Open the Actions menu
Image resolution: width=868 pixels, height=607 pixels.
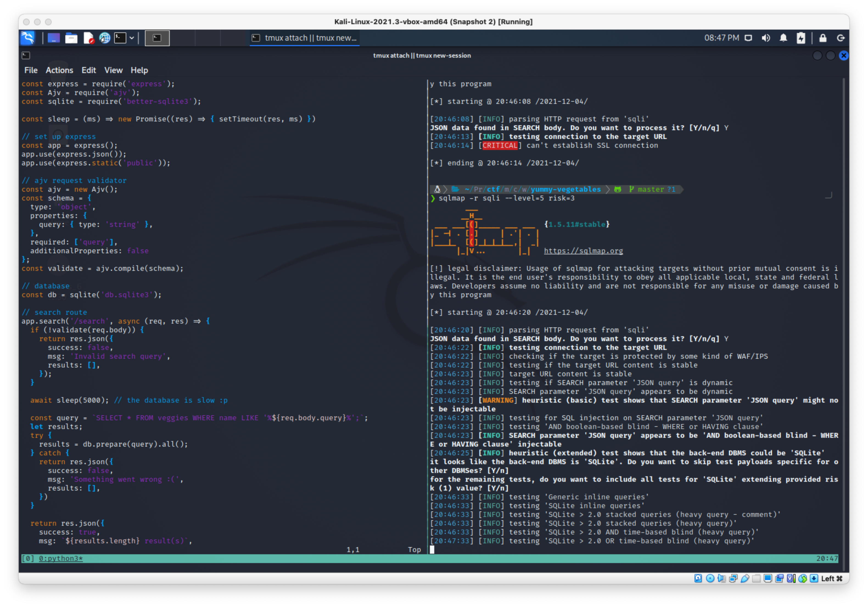59,70
